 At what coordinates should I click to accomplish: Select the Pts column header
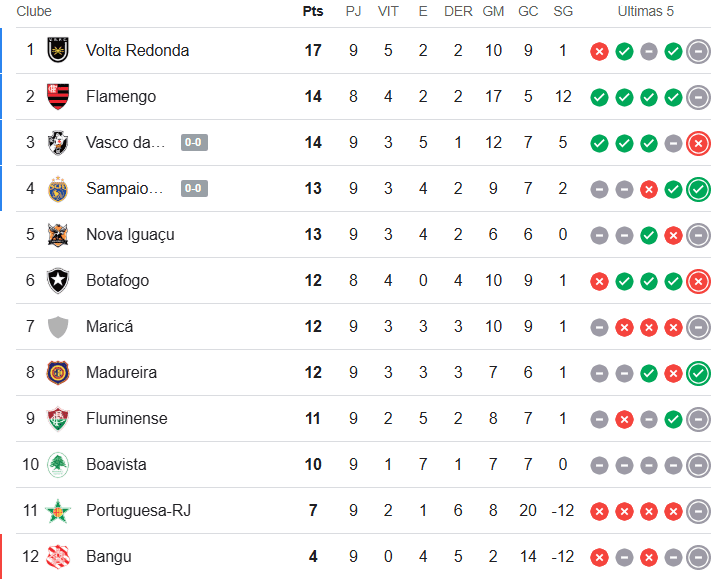313,11
